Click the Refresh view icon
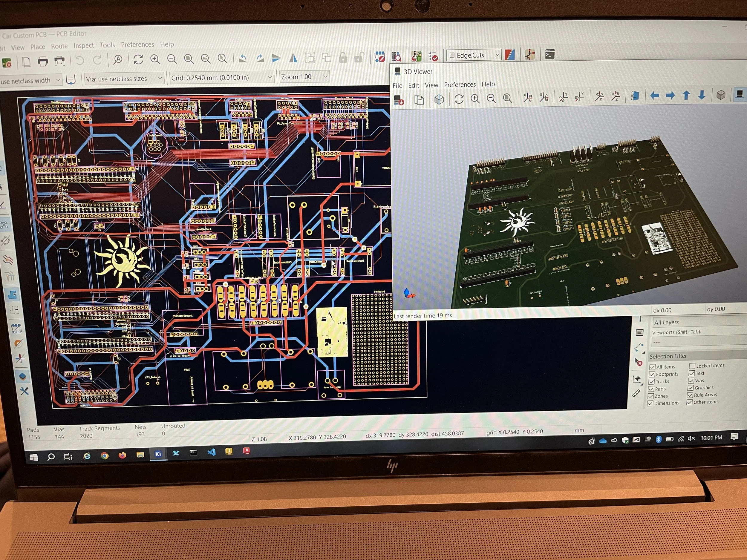The image size is (747, 560). point(138,59)
